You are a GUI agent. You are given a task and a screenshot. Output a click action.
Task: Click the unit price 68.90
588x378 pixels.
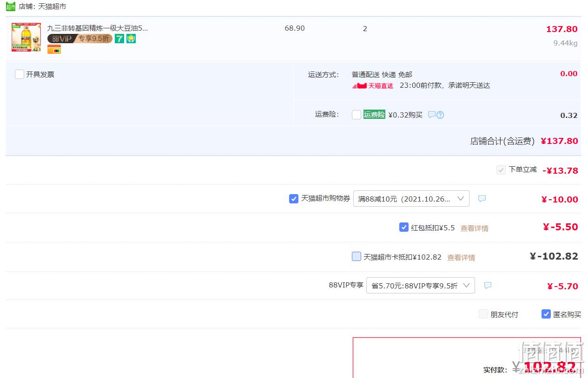(x=295, y=28)
